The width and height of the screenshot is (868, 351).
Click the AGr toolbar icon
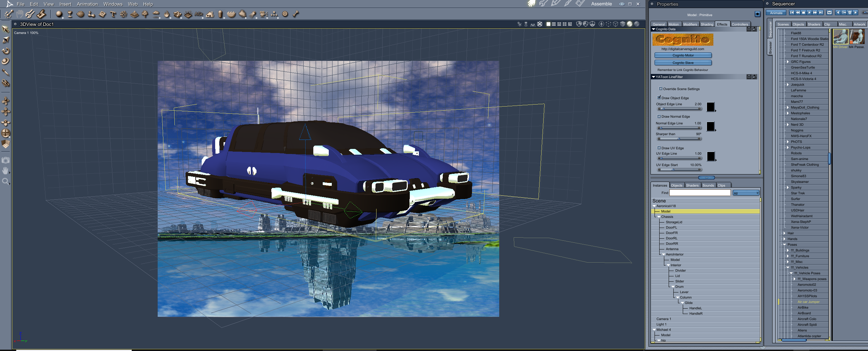pos(199,14)
